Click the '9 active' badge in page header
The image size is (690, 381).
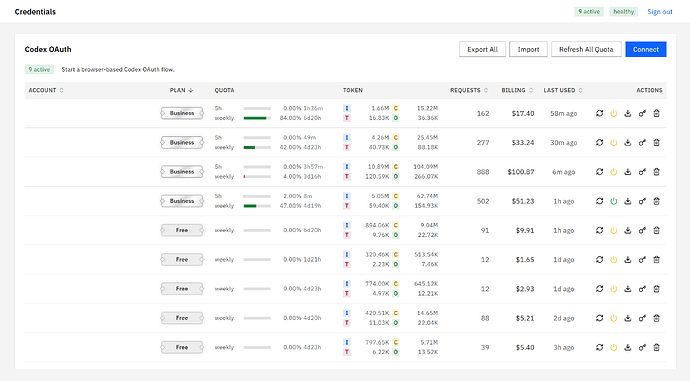pyautogui.click(x=589, y=11)
